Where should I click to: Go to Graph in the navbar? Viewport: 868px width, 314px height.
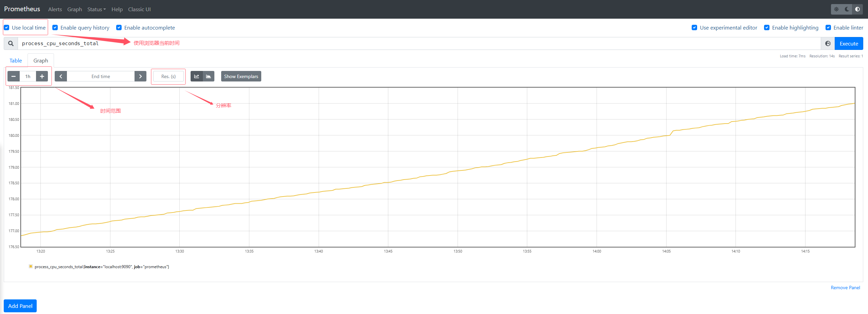[x=75, y=9]
